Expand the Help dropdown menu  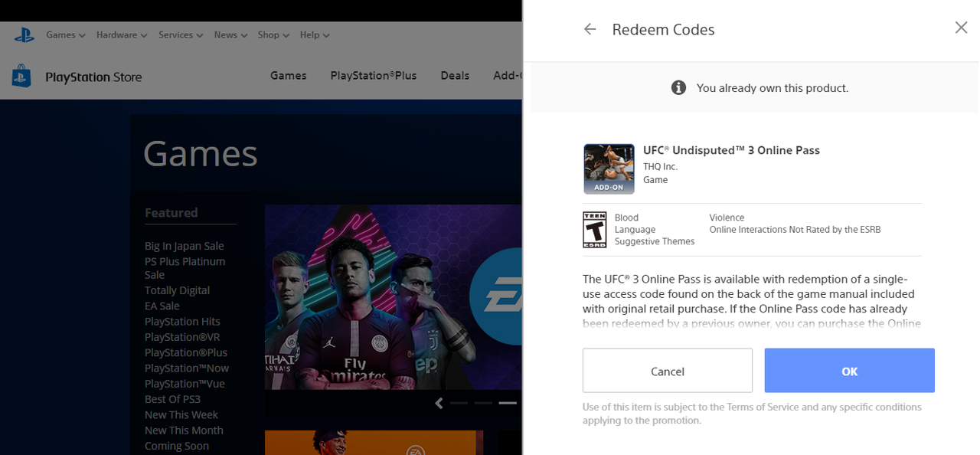coord(315,34)
